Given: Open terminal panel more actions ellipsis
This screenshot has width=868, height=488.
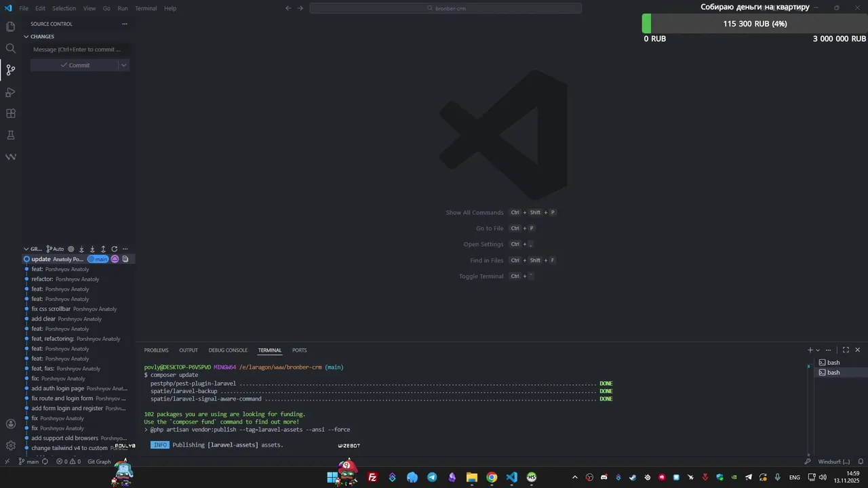Looking at the screenshot, I should [x=828, y=350].
